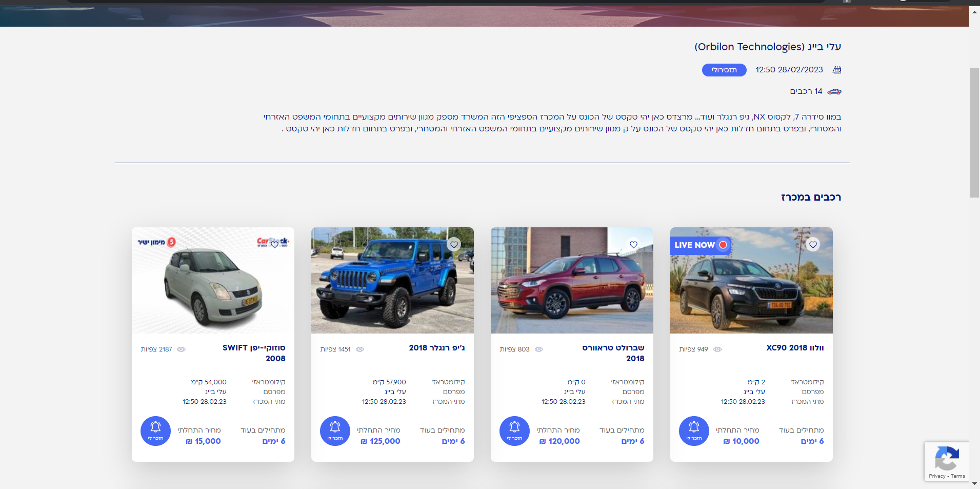
Task: Favorite the Volvo XC90 with heart icon
Action: (813, 245)
